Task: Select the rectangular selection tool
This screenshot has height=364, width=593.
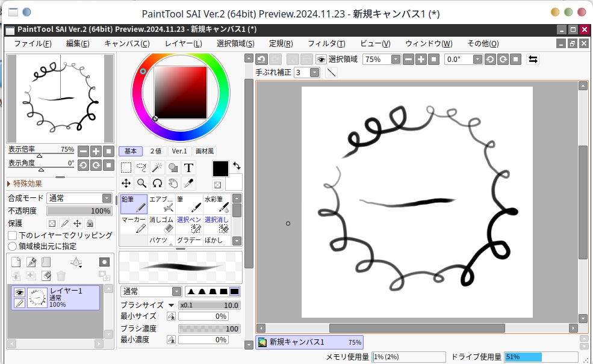Action: (126, 168)
